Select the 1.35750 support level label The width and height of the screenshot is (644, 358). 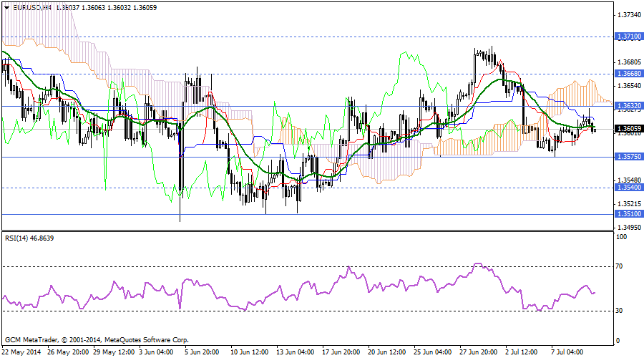pyautogui.click(x=629, y=157)
